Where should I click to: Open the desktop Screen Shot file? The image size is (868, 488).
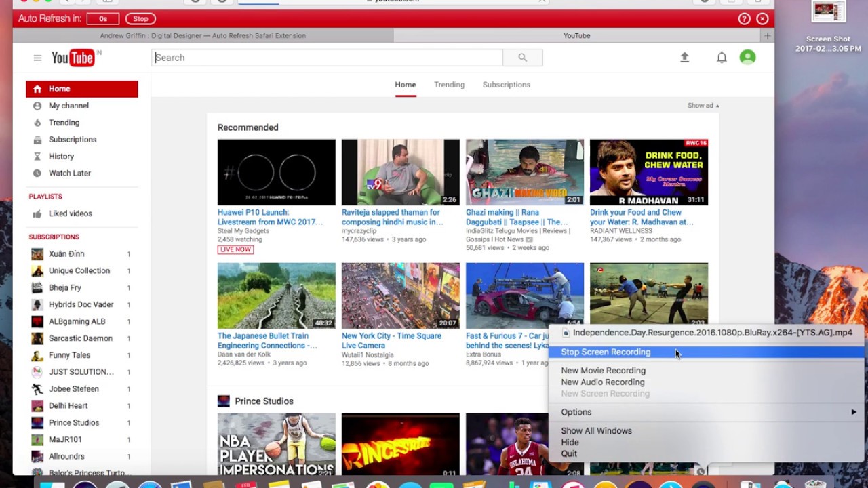[x=828, y=27]
